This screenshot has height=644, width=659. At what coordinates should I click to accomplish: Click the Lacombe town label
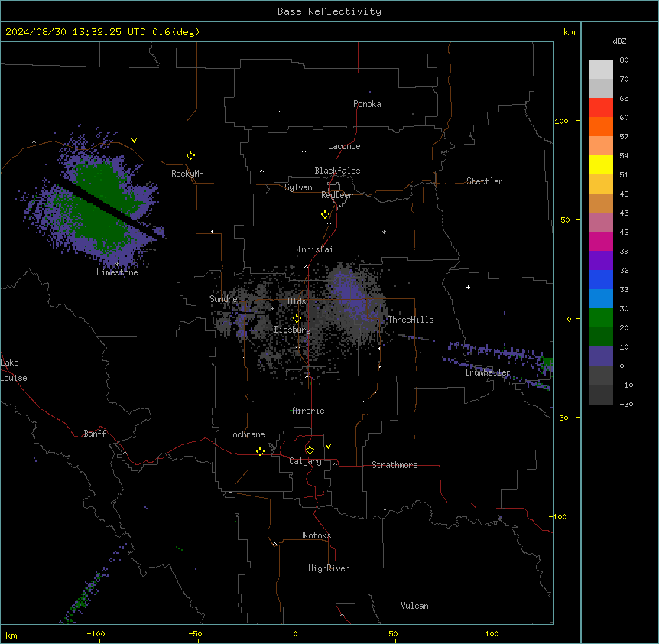point(344,146)
